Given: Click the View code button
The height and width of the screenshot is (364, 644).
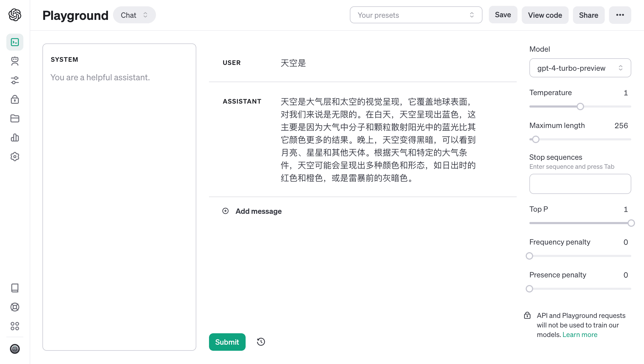Looking at the screenshot, I should pos(545,15).
